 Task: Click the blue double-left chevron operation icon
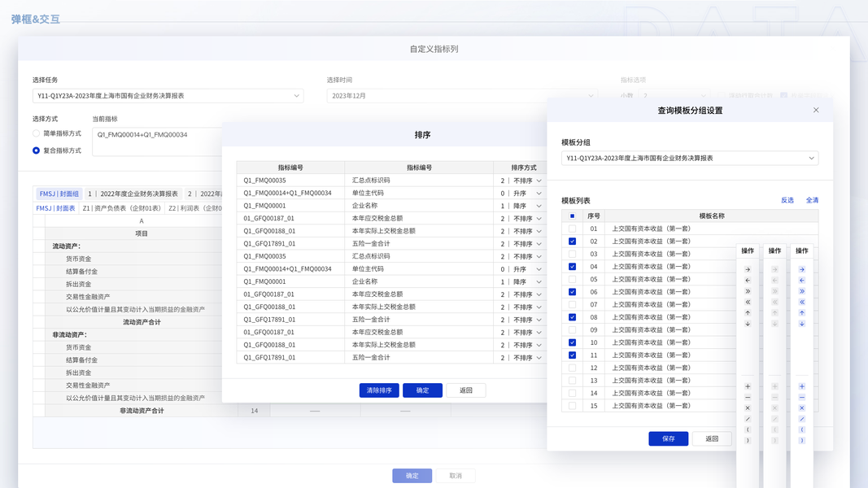tap(801, 302)
